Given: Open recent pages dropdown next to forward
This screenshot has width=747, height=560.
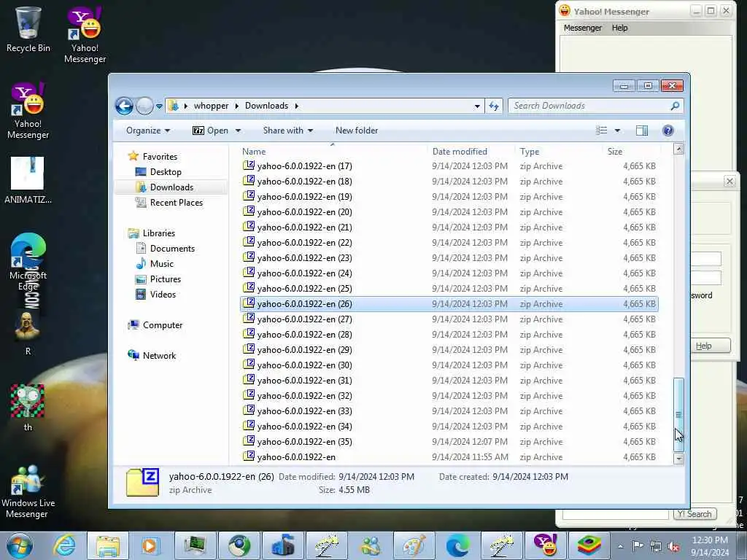Looking at the screenshot, I should 159,106.
